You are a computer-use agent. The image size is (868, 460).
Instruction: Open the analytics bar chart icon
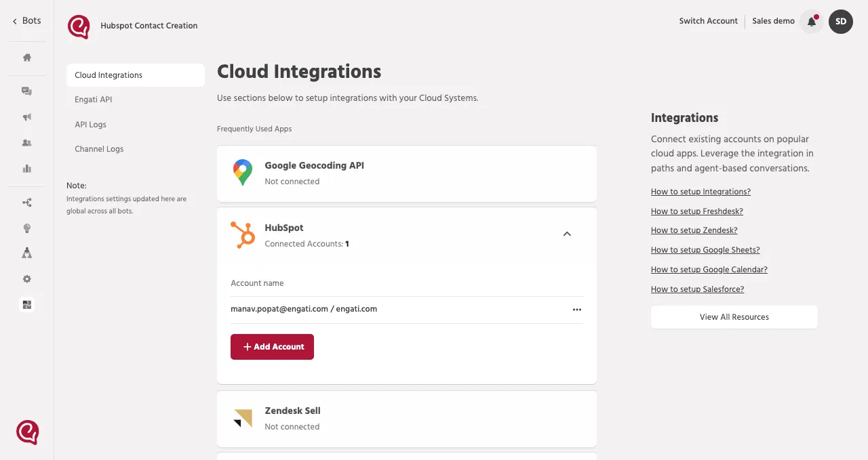(x=27, y=169)
